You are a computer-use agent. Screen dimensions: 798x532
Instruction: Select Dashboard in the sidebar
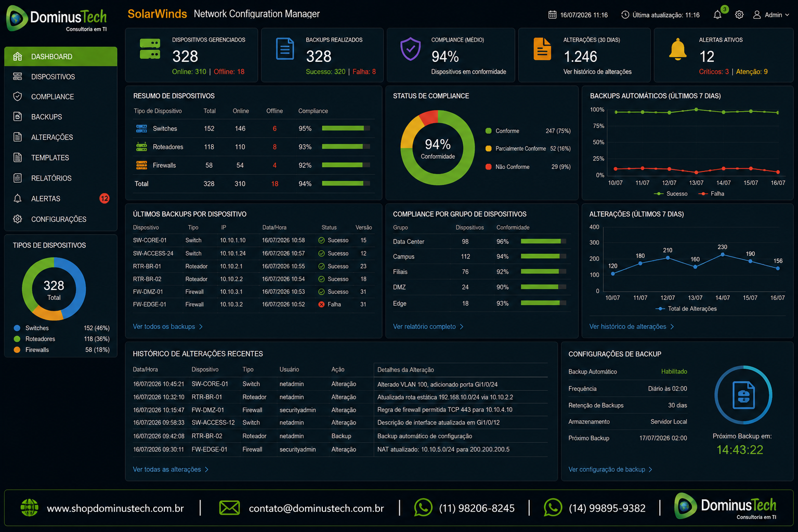pyautogui.click(x=61, y=57)
